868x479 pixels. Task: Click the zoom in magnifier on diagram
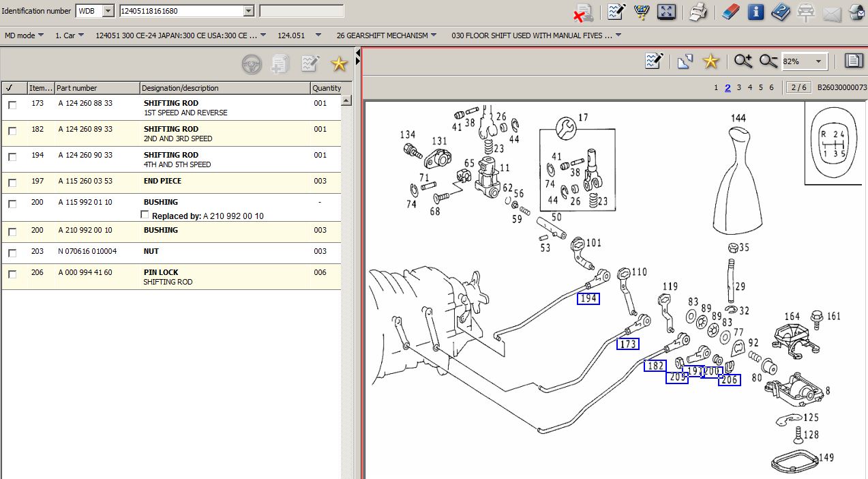(x=743, y=61)
